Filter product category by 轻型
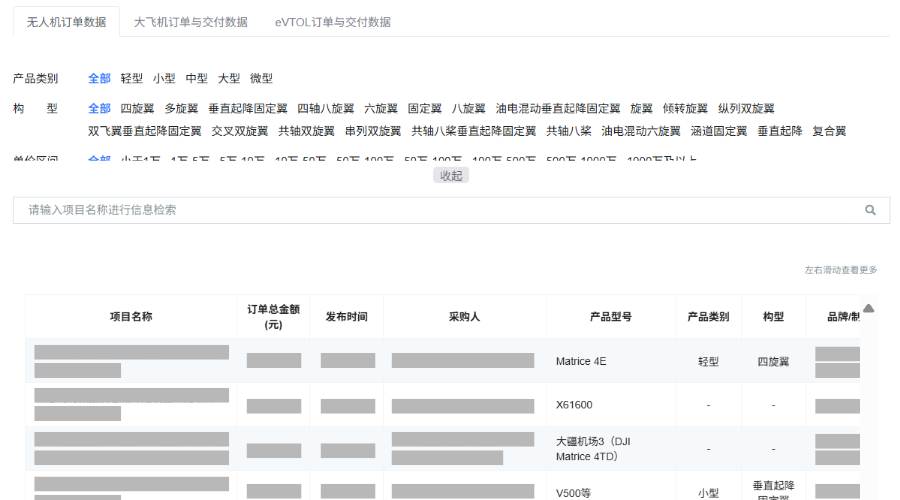 tap(132, 78)
